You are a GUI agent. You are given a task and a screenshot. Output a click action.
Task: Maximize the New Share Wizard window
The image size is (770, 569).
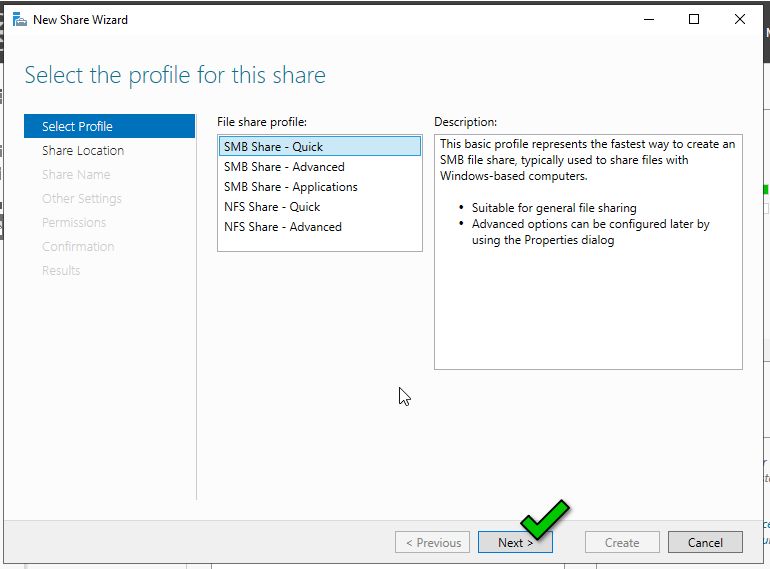[x=694, y=19]
